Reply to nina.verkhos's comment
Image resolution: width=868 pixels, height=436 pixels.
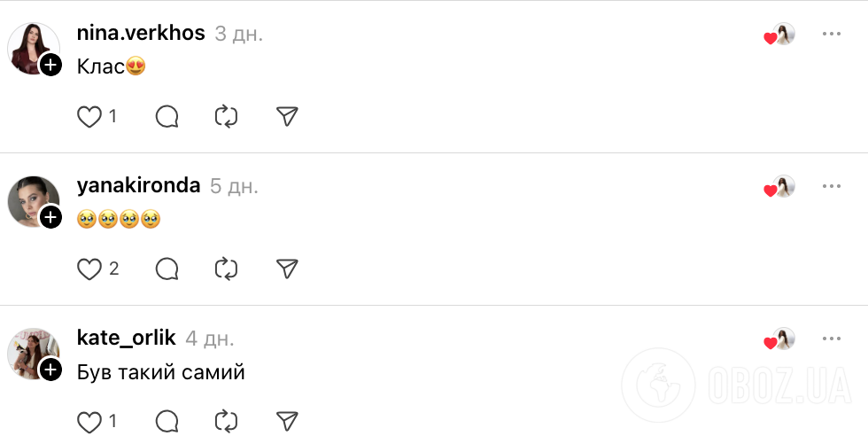(x=167, y=116)
